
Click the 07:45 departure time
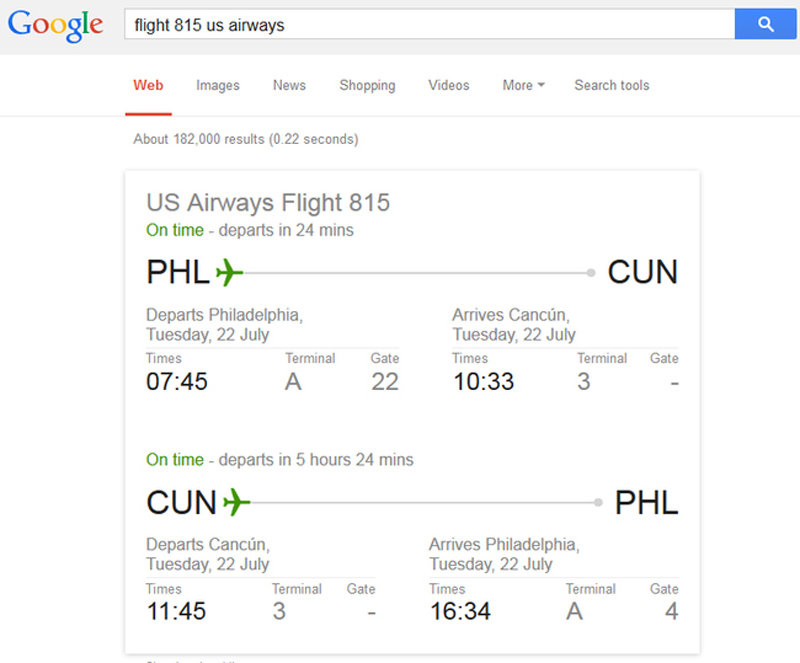(x=177, y=381)
